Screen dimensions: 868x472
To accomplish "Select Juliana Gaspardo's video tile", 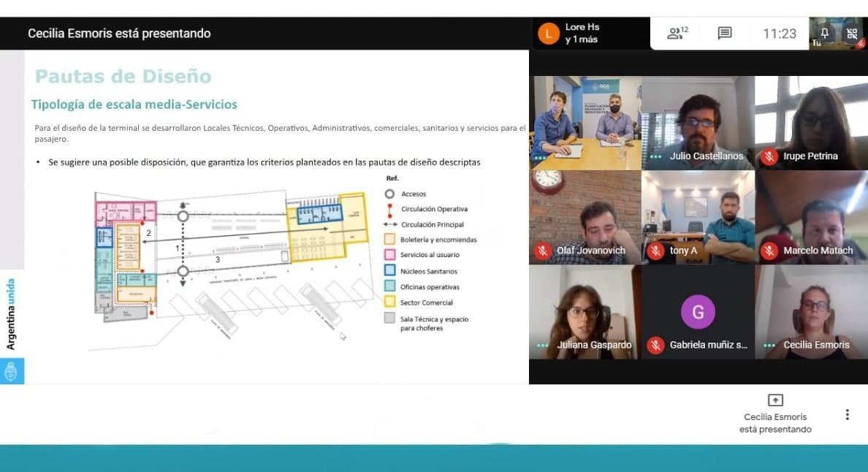I will point(585,311).
